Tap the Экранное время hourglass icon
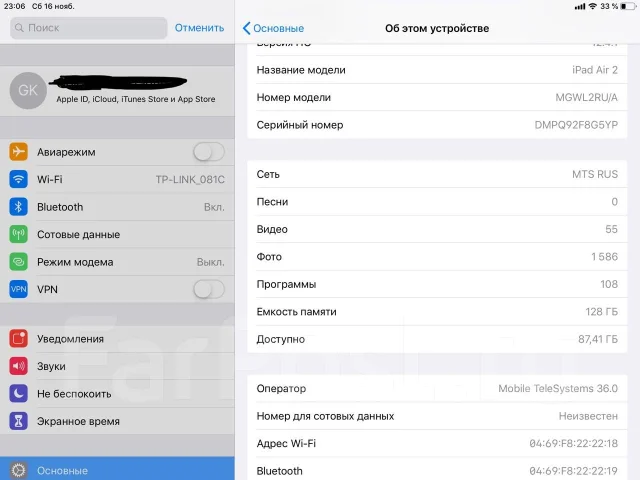 18,421
